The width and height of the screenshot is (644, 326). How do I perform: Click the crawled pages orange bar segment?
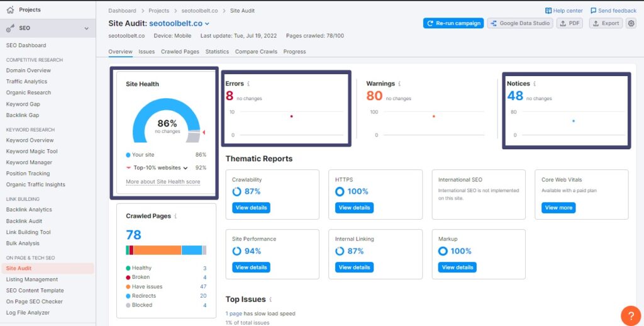157,250
